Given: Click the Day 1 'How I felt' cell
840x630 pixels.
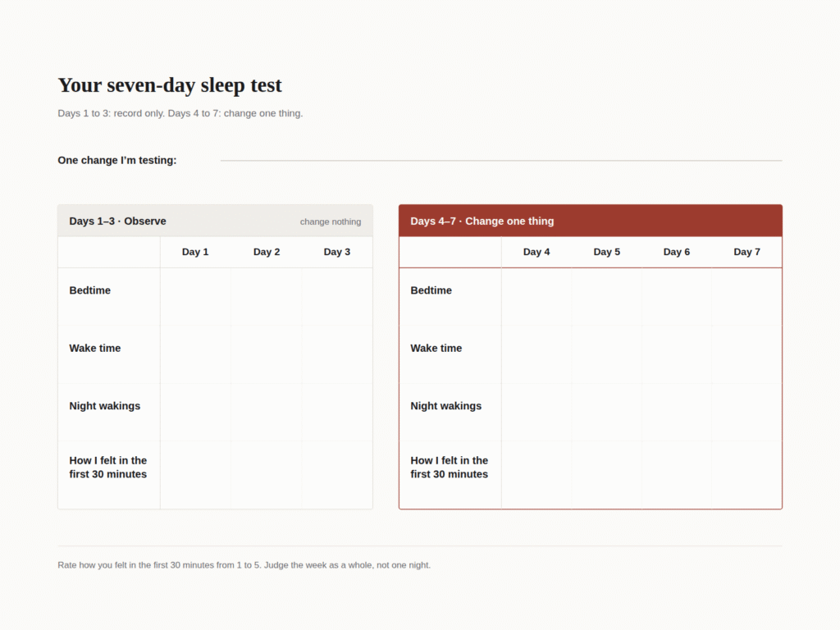Looking at the screenshot, I should tap(195, 475).
